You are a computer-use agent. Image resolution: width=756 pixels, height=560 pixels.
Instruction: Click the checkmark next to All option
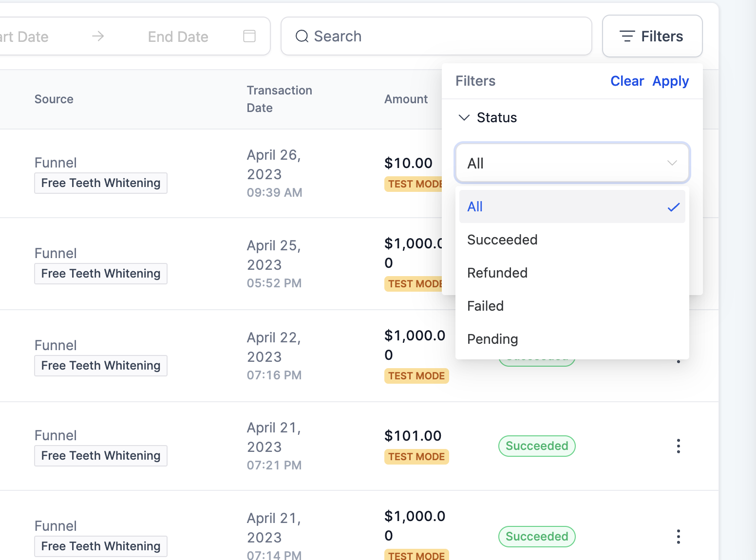pos(674,207)
